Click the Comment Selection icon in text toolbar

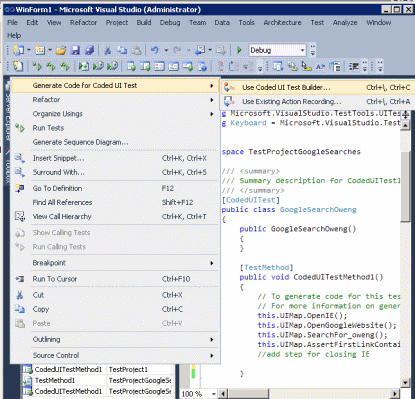pos(353,66)
